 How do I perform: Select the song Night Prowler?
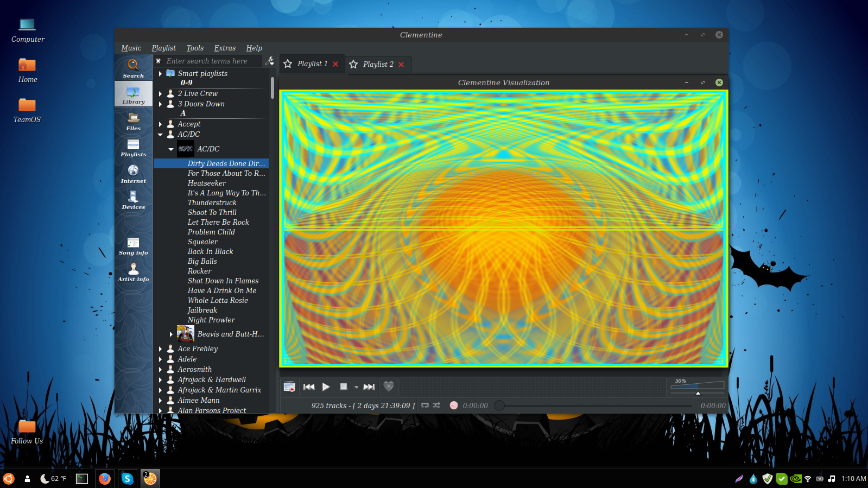tap(211, 320)
